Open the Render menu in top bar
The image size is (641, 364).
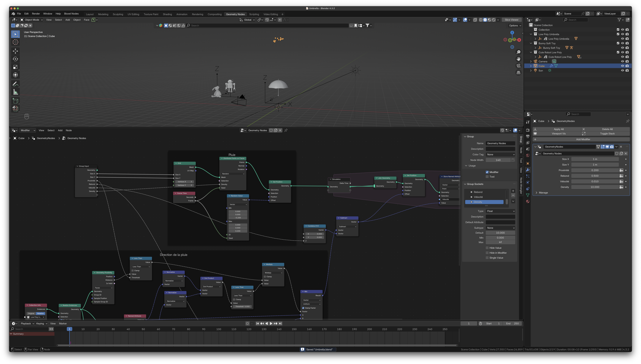point(36,14)
